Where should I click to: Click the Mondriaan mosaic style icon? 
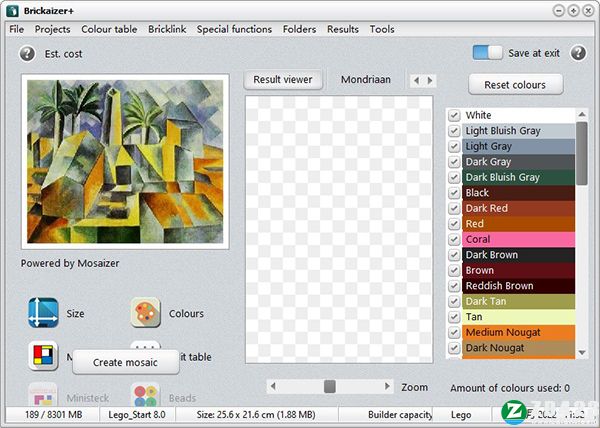[x=43, y=356]
